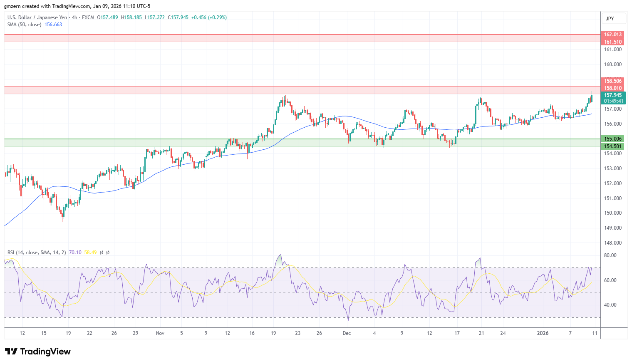
Task: Click the 2026 label on the time axis
Action: point(543,333)
